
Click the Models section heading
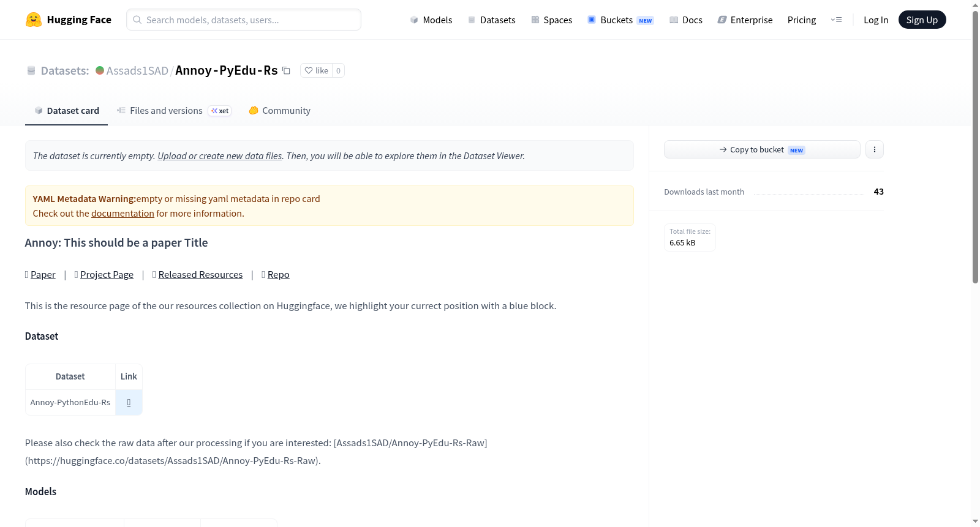click(x=40, y=492)
